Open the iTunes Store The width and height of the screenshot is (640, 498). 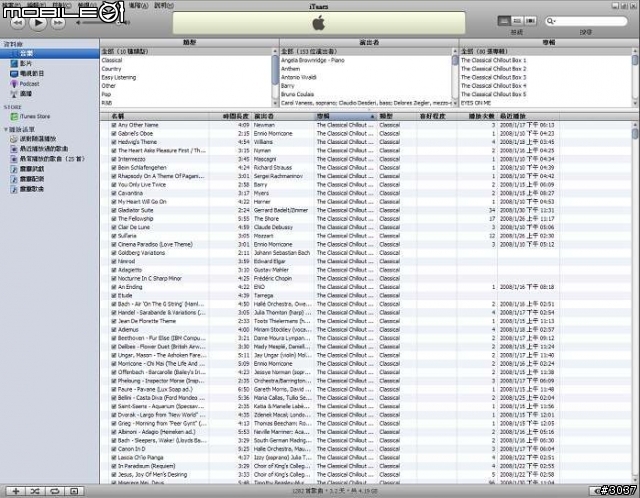click(x=49, y=116)
